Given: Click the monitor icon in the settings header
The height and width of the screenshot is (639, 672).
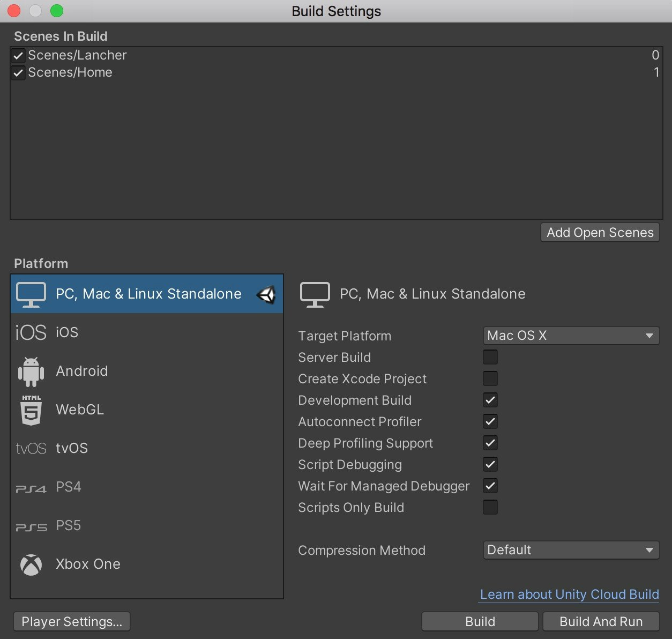Looking at the screenshot, I should 315,294.
